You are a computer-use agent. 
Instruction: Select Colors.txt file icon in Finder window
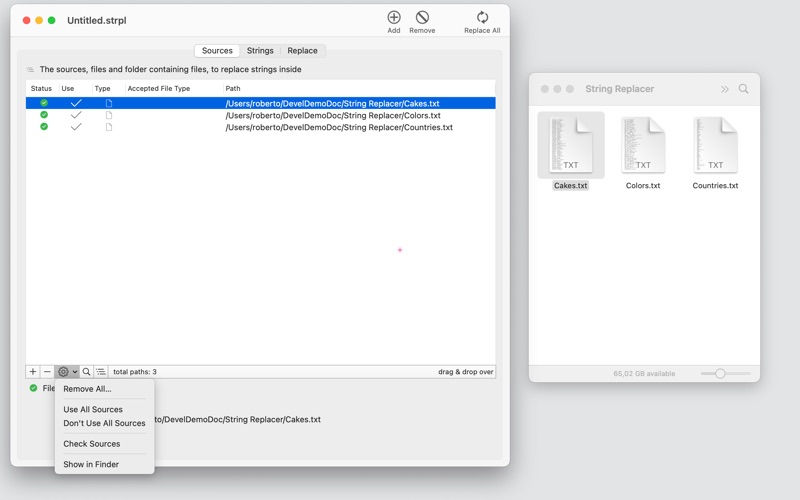[x=643, y=144]
